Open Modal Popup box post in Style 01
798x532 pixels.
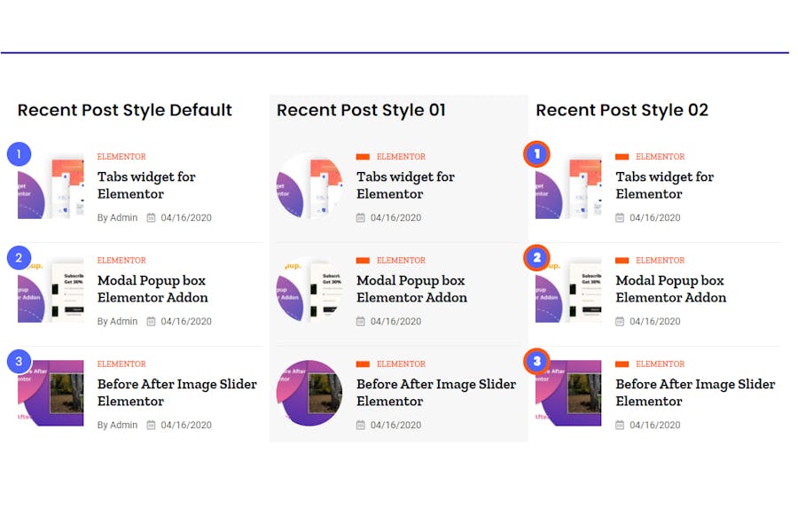[411, 289]
